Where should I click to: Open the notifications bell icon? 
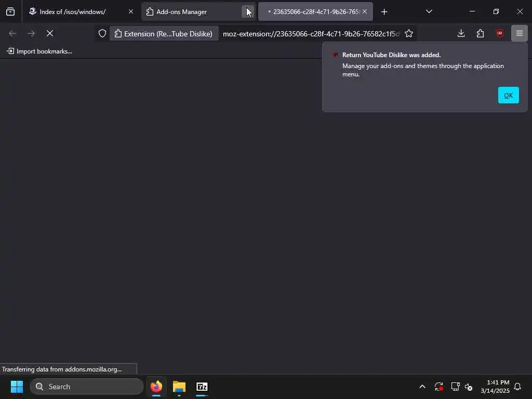[x=517, y=387]
